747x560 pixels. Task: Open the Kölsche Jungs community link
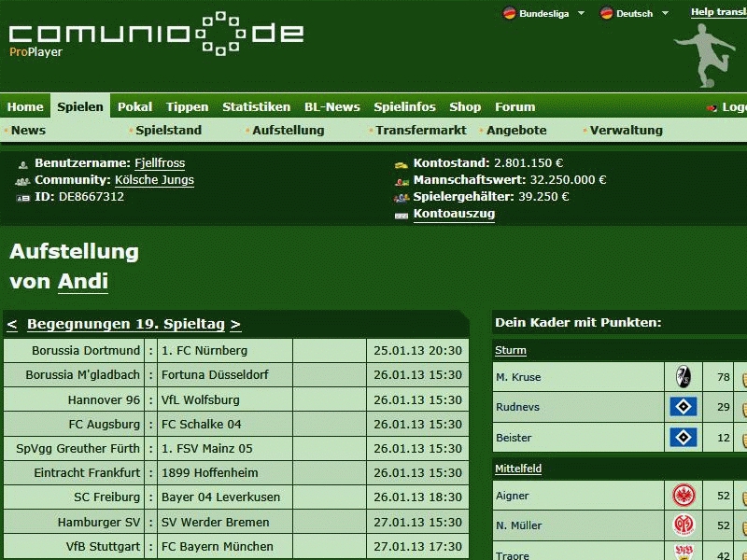pos(154,180)
